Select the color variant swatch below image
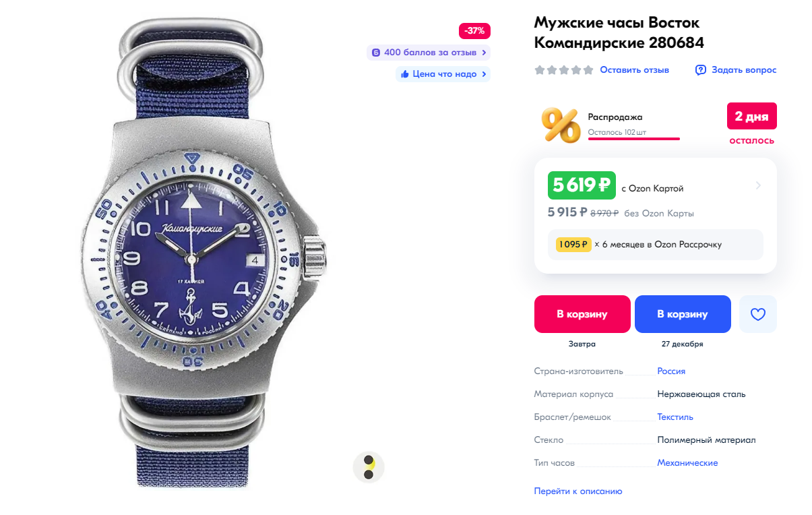The height and width of the screenshot is (515, 812). coord(369,467)
